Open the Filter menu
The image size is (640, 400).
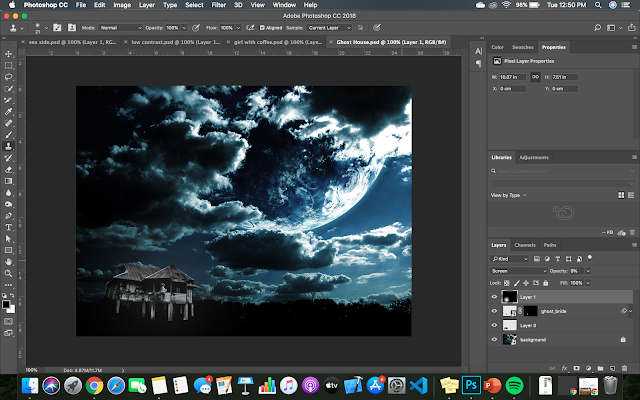218,5
